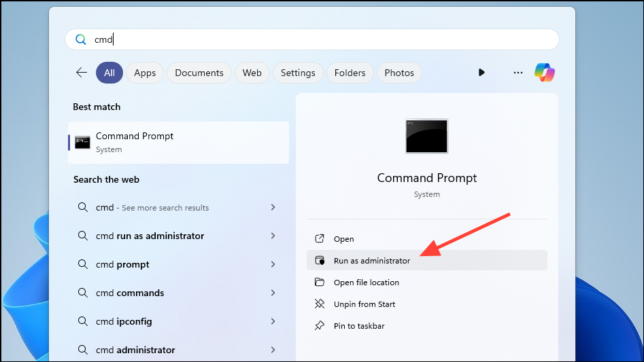The width and height of the screenshot is (644, 362).
Task: Choose Open file location
Action: (x=427, y=282)
